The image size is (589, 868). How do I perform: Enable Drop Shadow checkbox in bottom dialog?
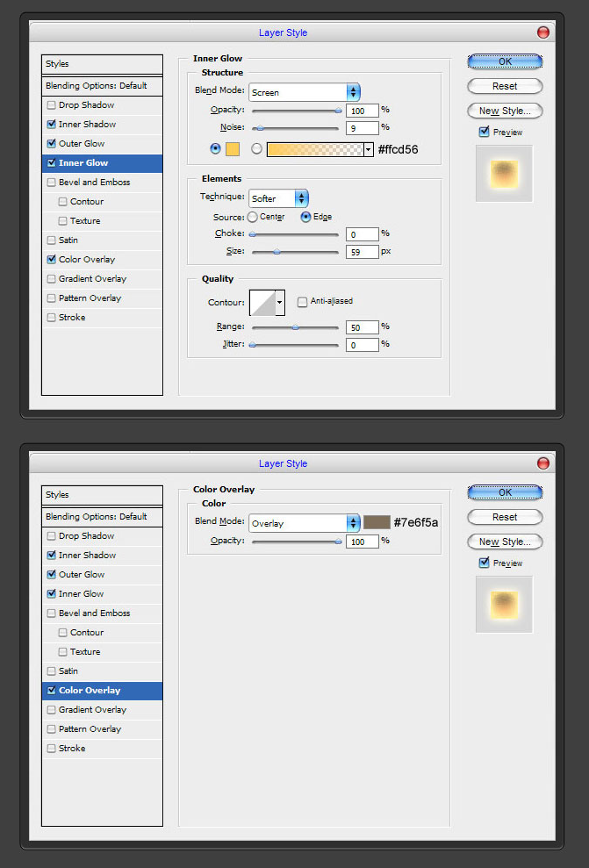[x=52, y=536]
